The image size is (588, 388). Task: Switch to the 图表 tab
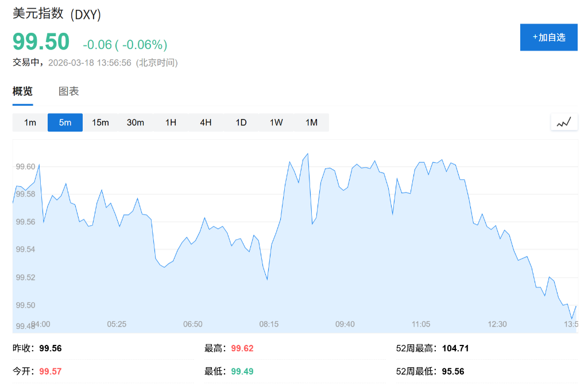[x=68, y=91]
